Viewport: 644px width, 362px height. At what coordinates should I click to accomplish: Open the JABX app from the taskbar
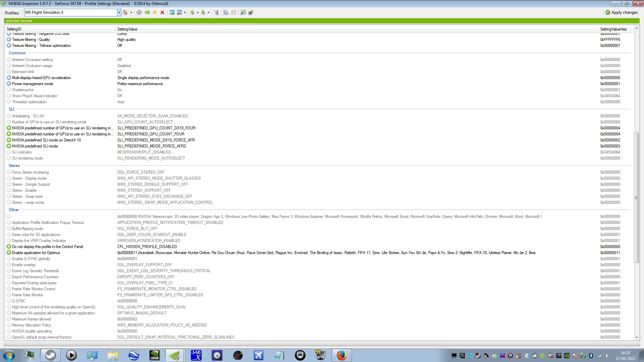click(196, 355)
